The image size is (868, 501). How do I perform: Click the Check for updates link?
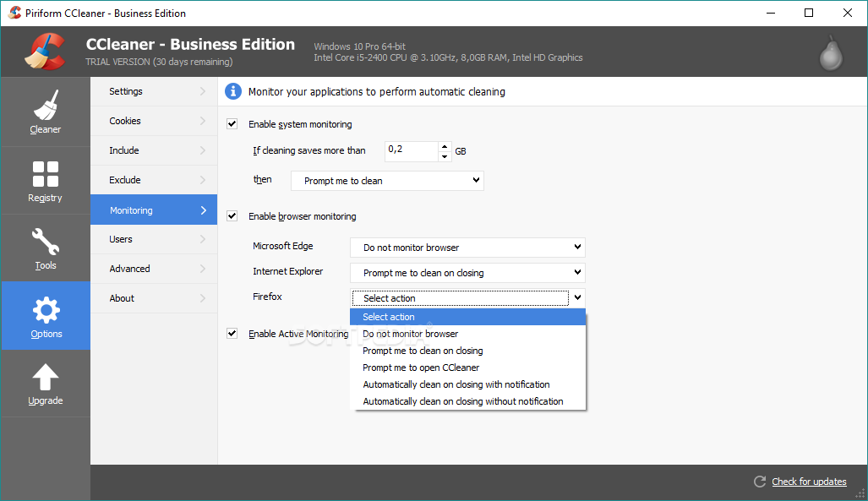[x=809, y=482]
